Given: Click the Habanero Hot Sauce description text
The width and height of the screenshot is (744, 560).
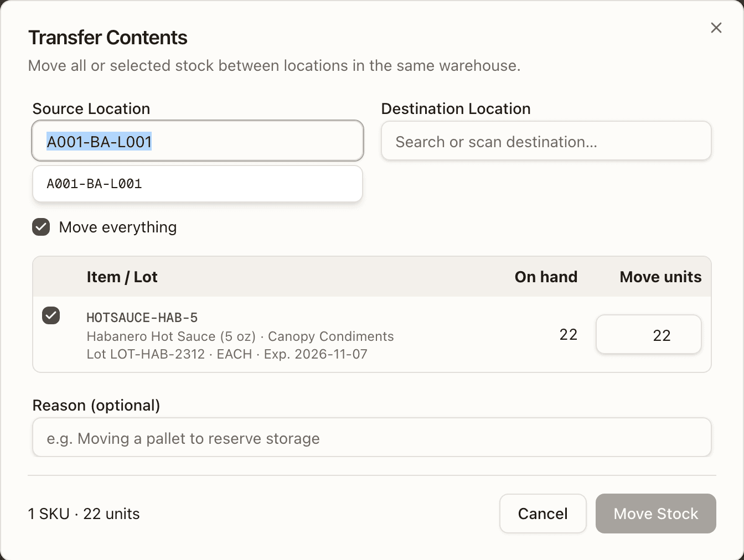Looking at the screenshot, I should [x=240, y=336].
